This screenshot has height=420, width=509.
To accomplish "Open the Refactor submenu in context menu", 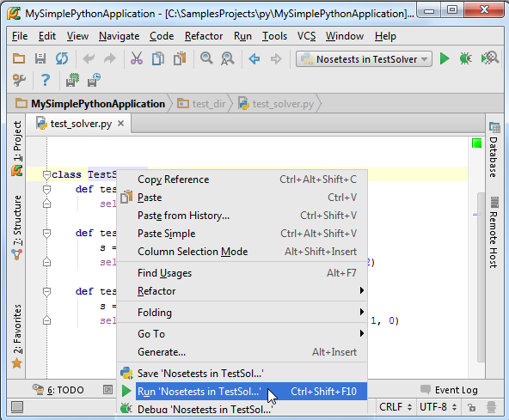I will click(x=242, y=291).
